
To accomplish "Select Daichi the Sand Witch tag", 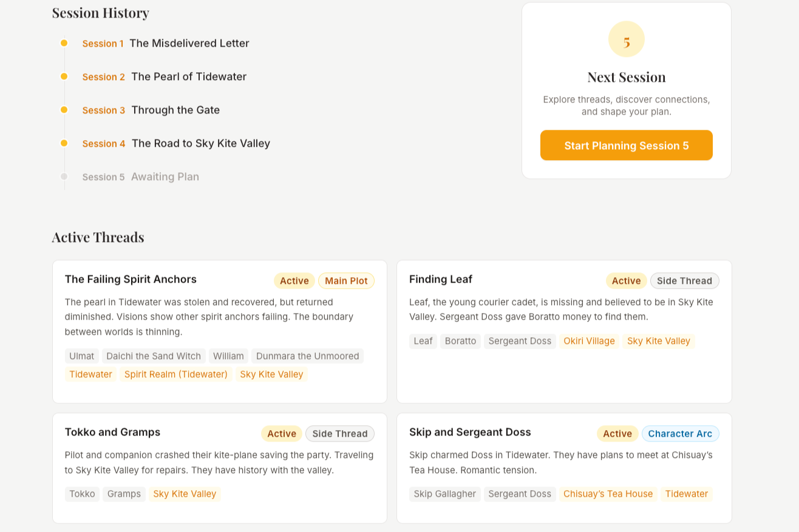I will click(x=154, y=356).
